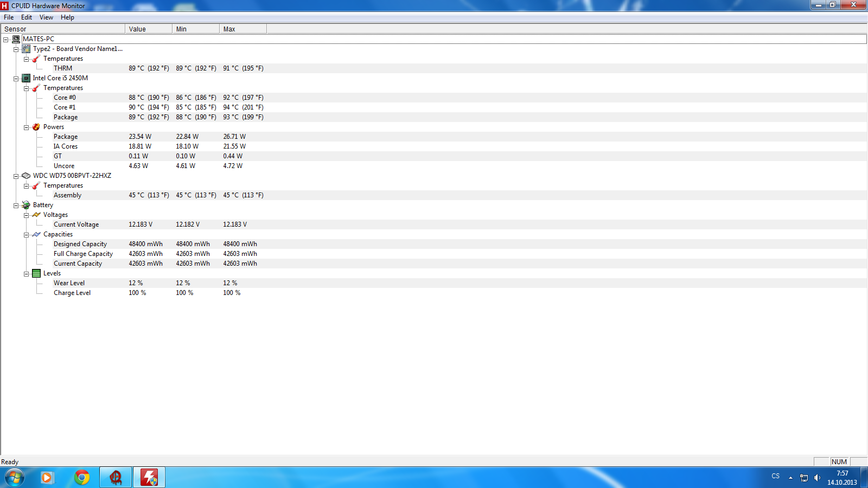868x488 pixels.
Task: Click the Current Voltage value 12.183 V
Action: pyautogui.click(x=141, y=224)
